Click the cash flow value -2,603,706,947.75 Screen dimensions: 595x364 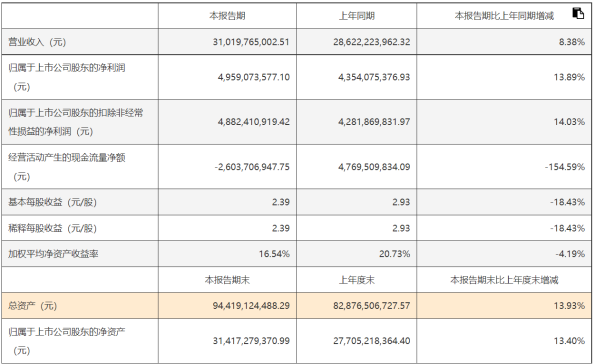(x=252, y=167)
